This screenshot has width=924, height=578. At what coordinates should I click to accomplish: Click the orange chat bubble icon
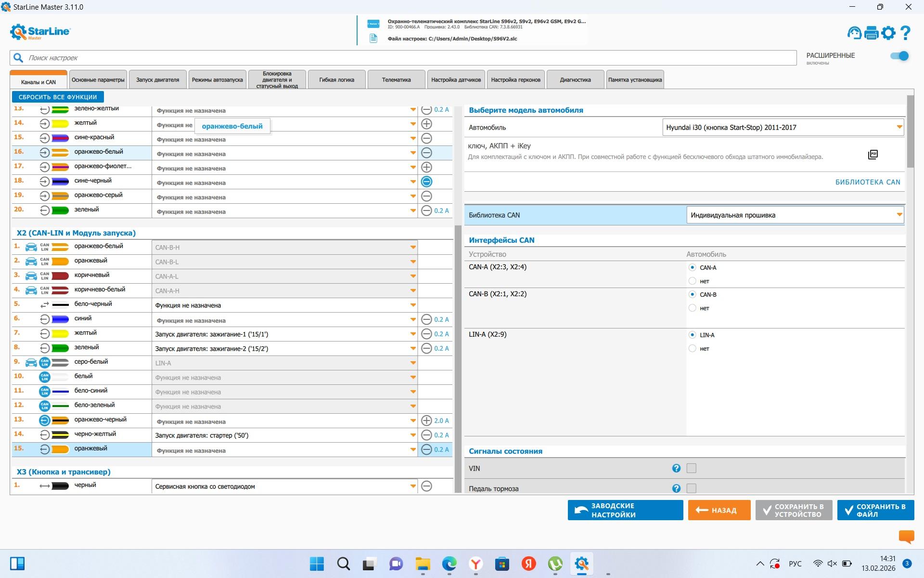coord(906,536)
